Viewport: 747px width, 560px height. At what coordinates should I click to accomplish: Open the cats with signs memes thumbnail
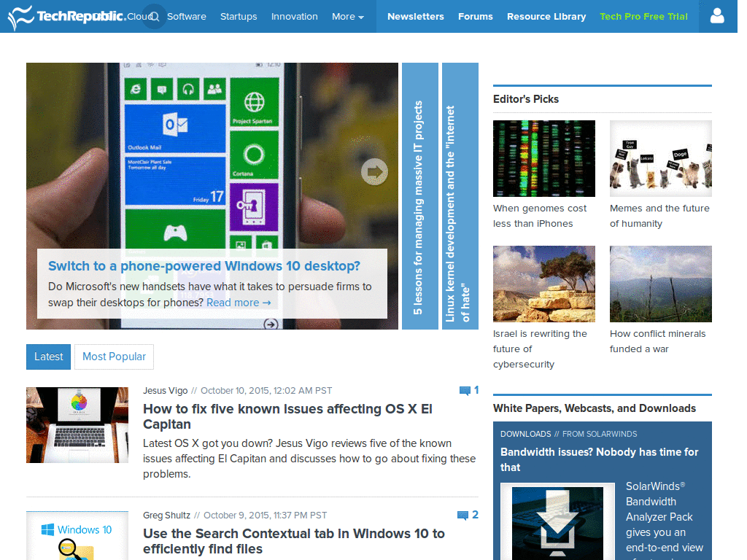coord(661,158)
